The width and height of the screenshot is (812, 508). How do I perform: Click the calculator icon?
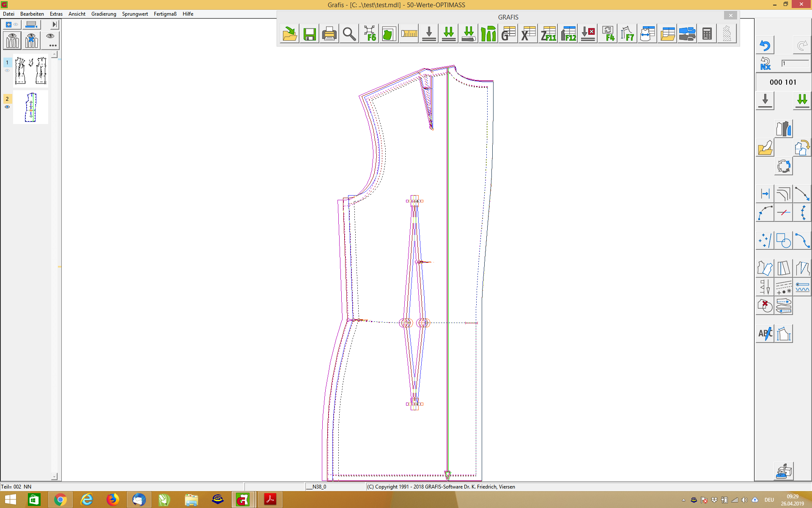[x=707, y=34]
